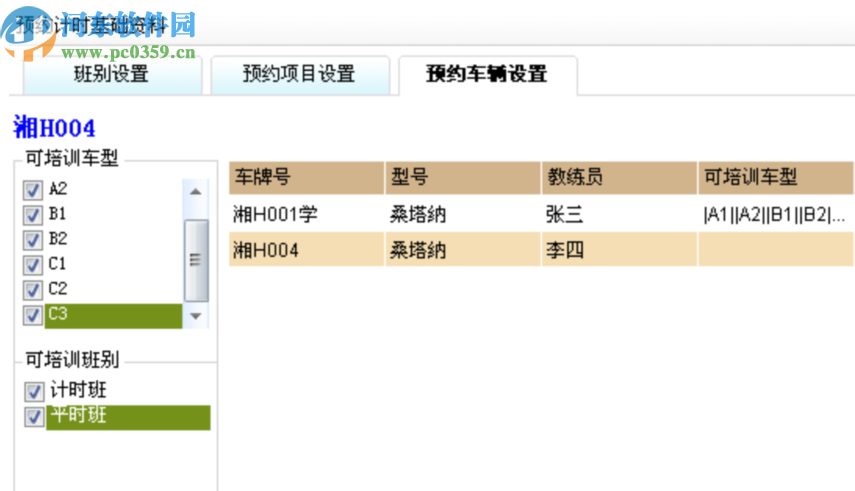855x491 pixels.
Task: Select the C3 list item label
Action: coord(58,314)
